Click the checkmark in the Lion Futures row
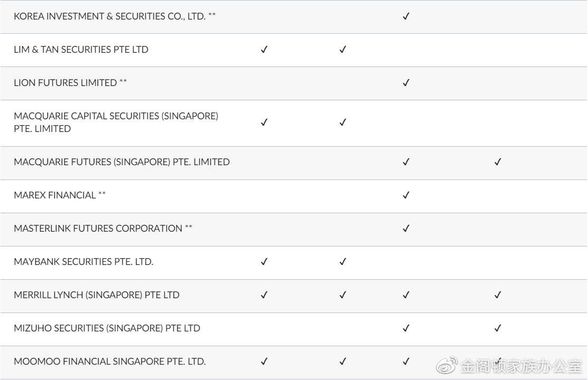 (x=406, y=83)
